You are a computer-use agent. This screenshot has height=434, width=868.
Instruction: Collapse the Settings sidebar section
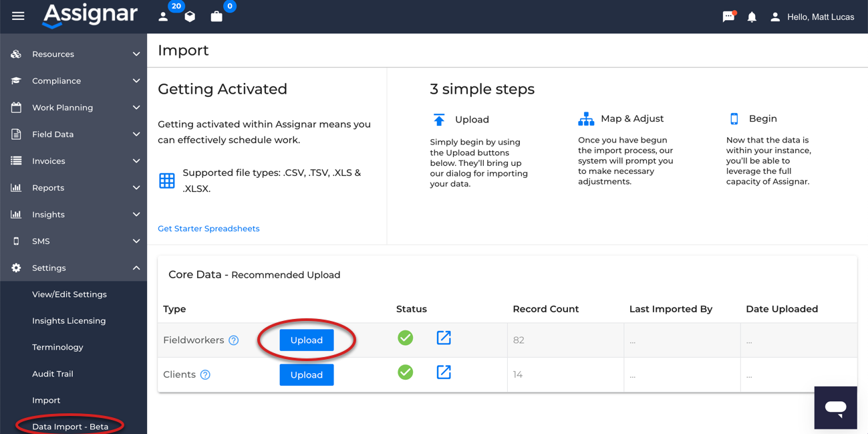[74, 268]
